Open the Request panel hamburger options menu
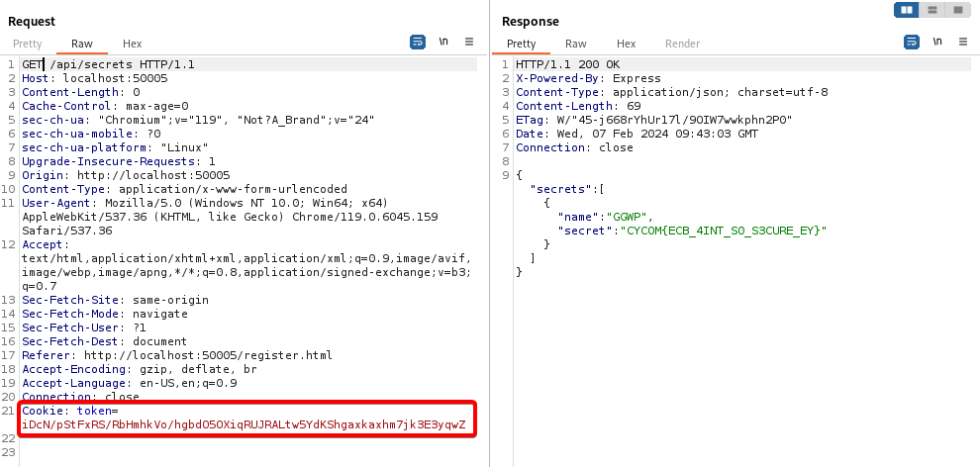 tap(469, 43)
